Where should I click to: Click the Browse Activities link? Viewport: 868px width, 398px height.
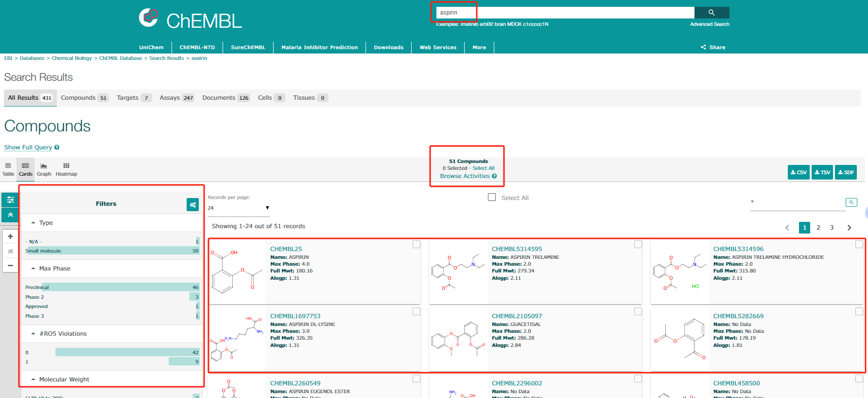(x=465, y=176)
